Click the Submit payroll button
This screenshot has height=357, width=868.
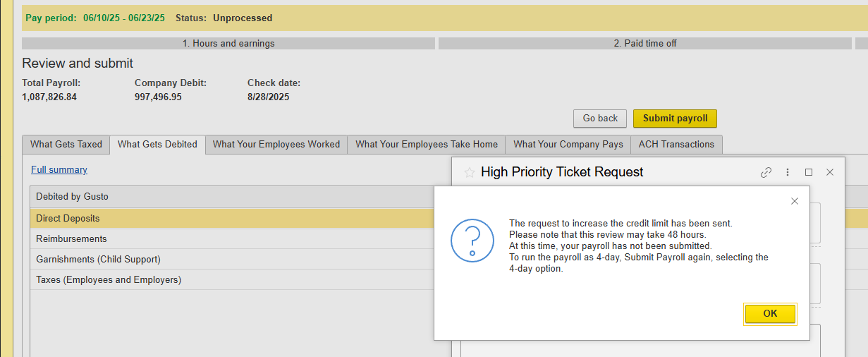click(675, 119)
